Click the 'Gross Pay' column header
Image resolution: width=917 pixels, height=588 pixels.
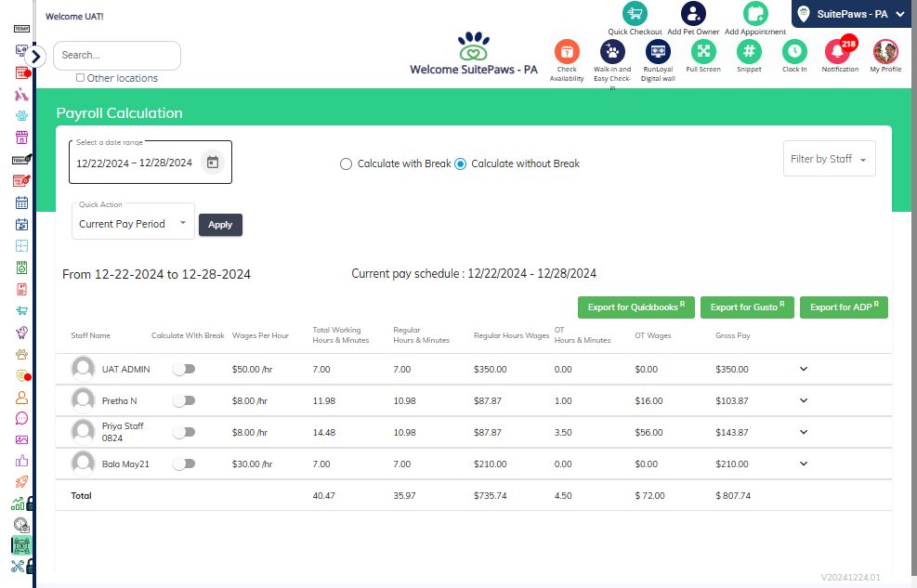[x=733, y=335]
